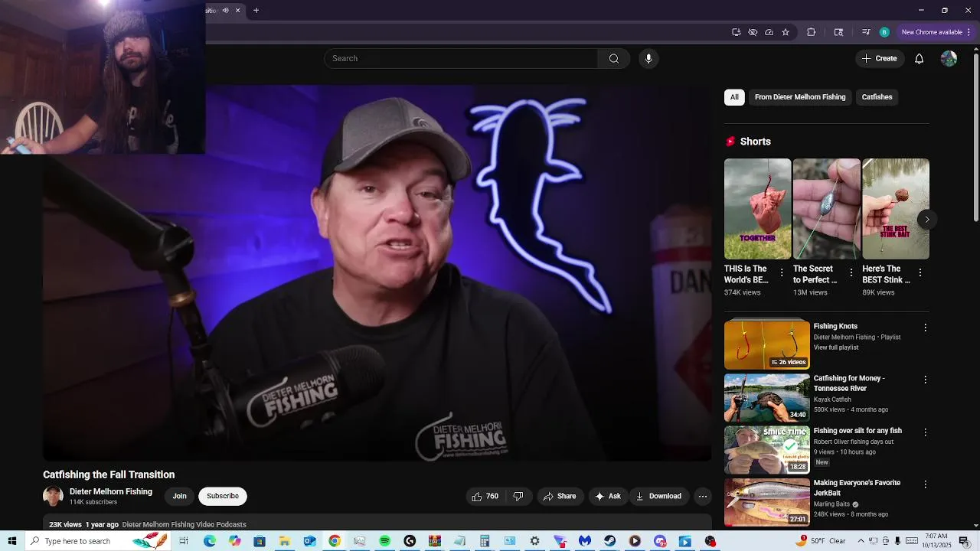980x551 pixels.
Task: Open Chrome media controls icon
Action: (866, 32)
